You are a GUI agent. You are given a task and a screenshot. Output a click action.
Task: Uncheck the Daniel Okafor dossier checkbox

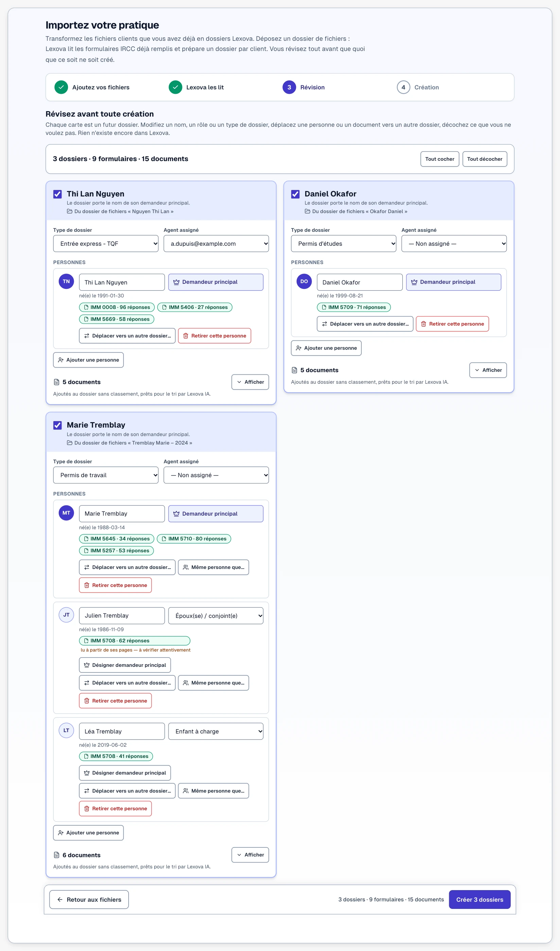tap(295, 194)
